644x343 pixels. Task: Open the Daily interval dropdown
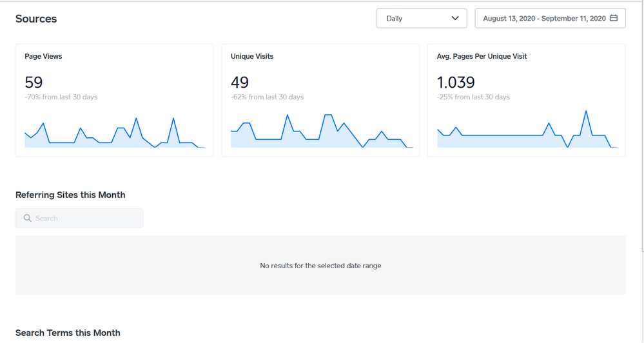point(421,19)
